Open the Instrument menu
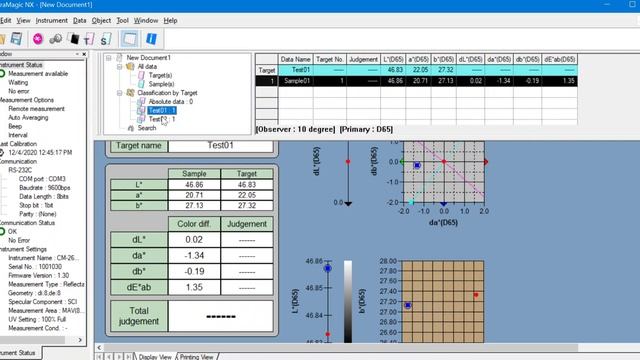The image size is (640, 360). [x=51, y=20]
